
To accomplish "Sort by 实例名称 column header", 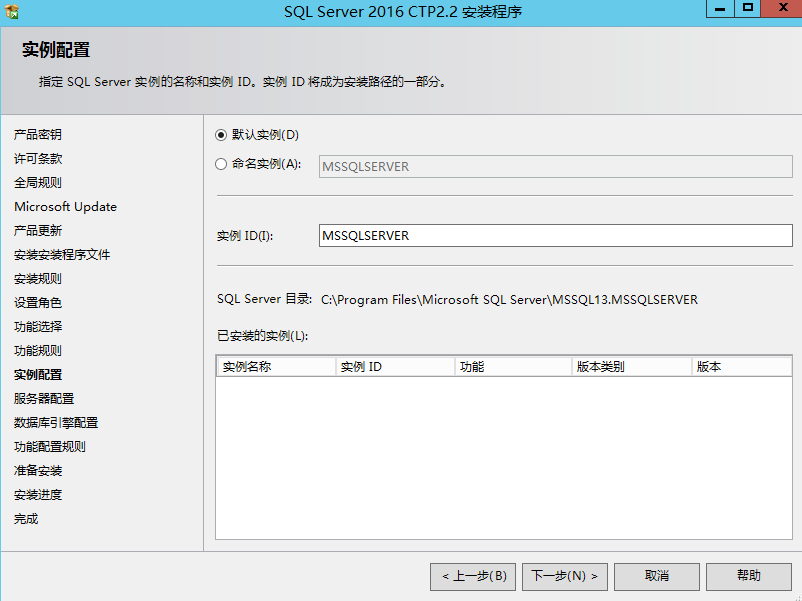I will point(276,367).
